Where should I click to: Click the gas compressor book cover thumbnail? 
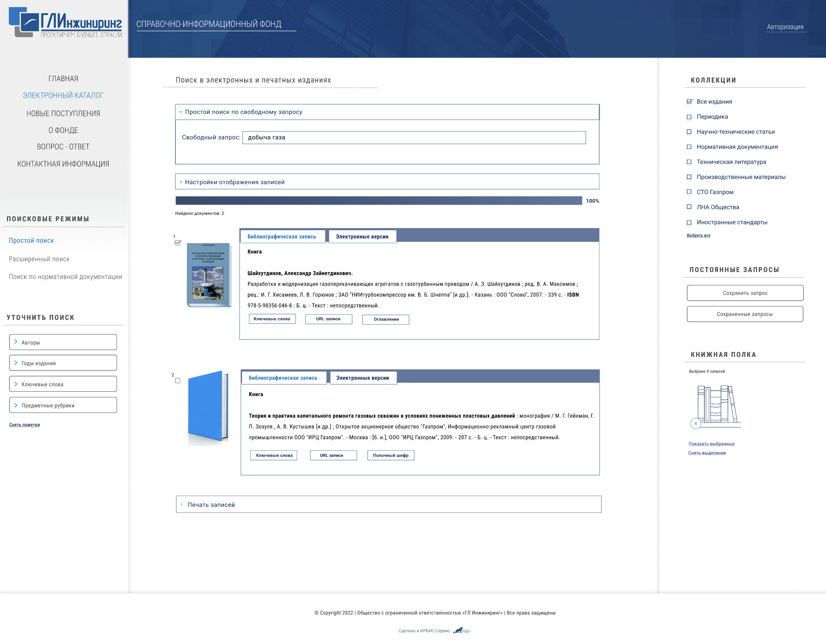pyautogui.click(x=208, y=275)
